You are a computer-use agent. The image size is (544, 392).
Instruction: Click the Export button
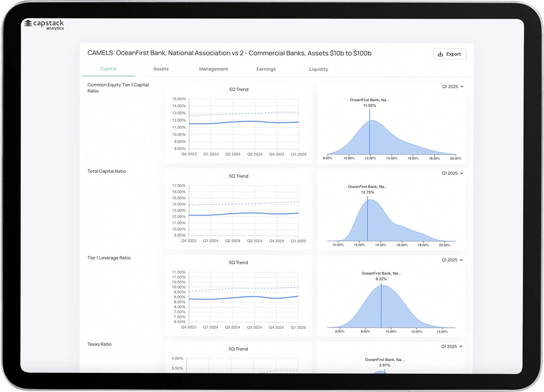(x=449, y=54)
